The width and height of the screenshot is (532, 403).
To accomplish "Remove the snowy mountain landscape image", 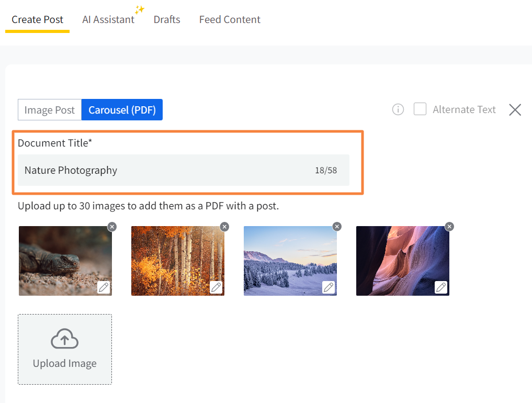I will tap(337, 227).
